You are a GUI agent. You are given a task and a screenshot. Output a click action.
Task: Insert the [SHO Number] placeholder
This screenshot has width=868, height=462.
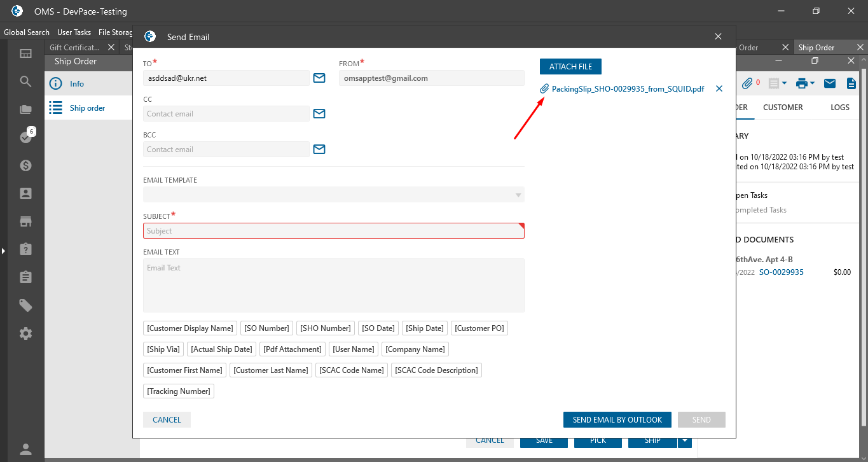click(326, 328)
